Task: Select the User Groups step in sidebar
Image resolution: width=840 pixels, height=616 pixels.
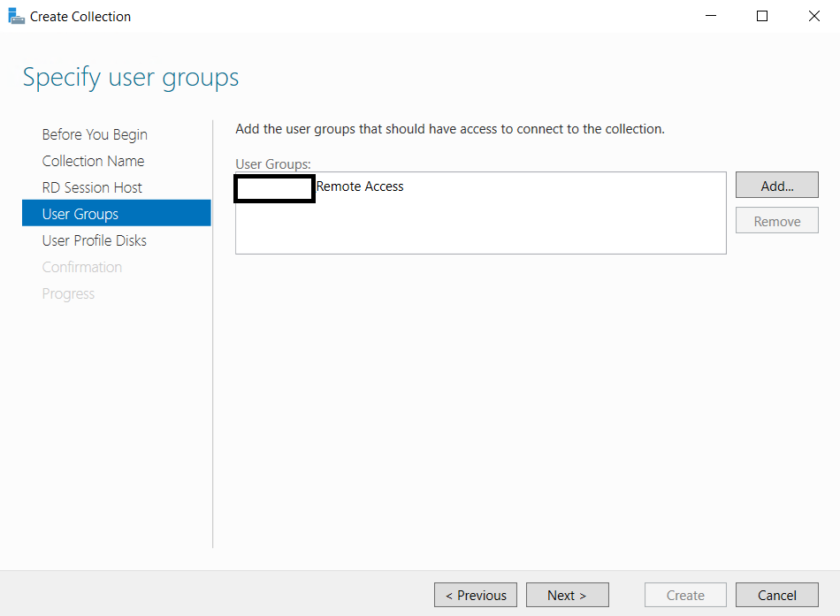Action: 80,214
